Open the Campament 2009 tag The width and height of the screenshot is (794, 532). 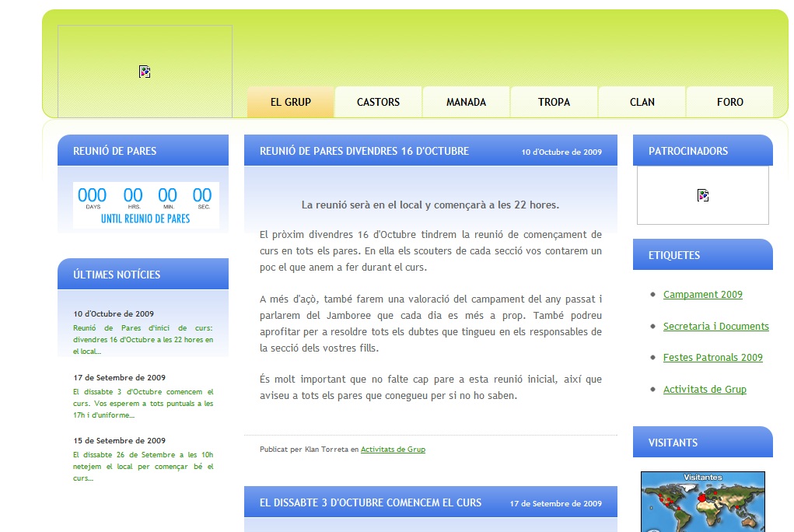click(702, 294)
